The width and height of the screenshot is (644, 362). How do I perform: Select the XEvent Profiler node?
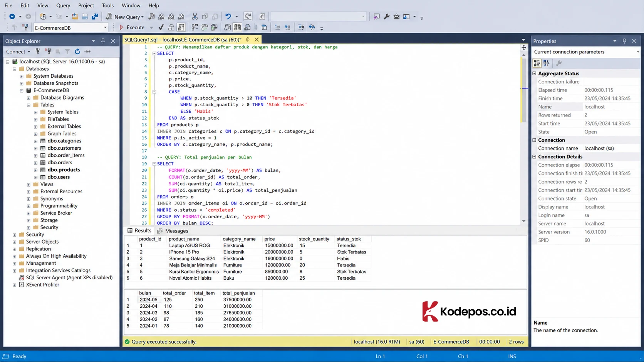[x=42, y=285]
